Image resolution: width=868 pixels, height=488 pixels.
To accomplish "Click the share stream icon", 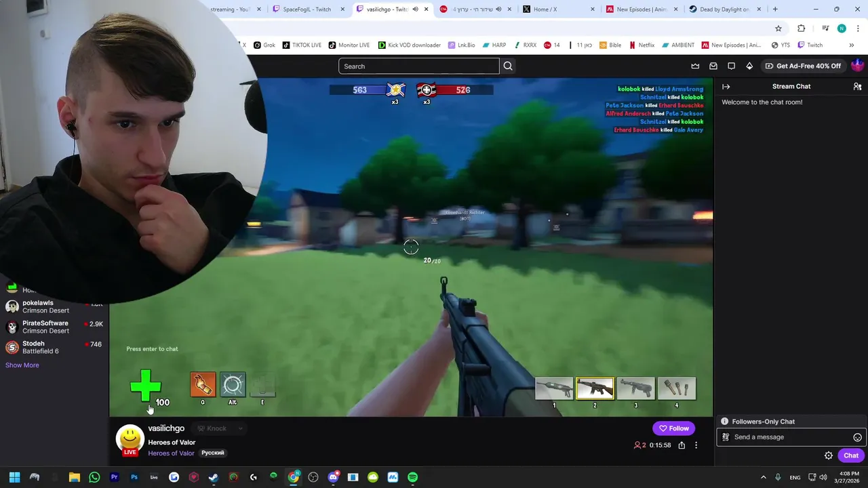I will (x=682, y=445).
